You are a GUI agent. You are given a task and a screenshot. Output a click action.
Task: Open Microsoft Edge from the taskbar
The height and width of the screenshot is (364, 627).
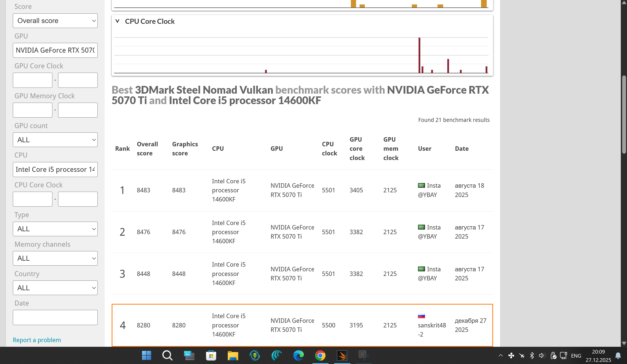click(298, 355)
